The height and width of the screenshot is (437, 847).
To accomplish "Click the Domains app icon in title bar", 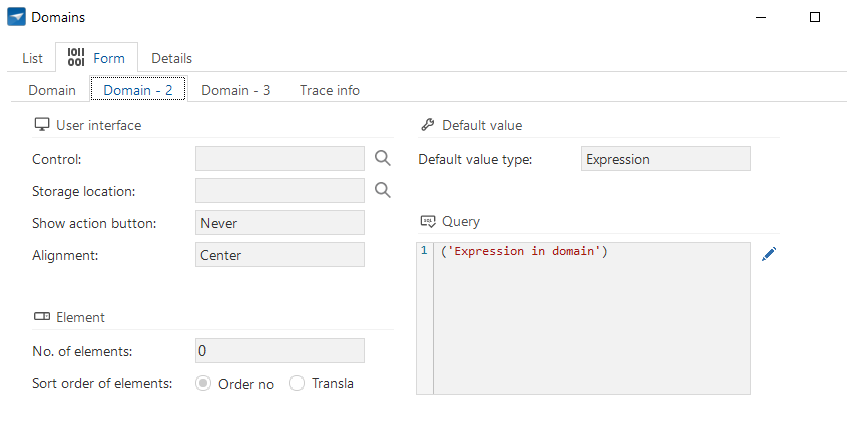I will click(16, 17).
